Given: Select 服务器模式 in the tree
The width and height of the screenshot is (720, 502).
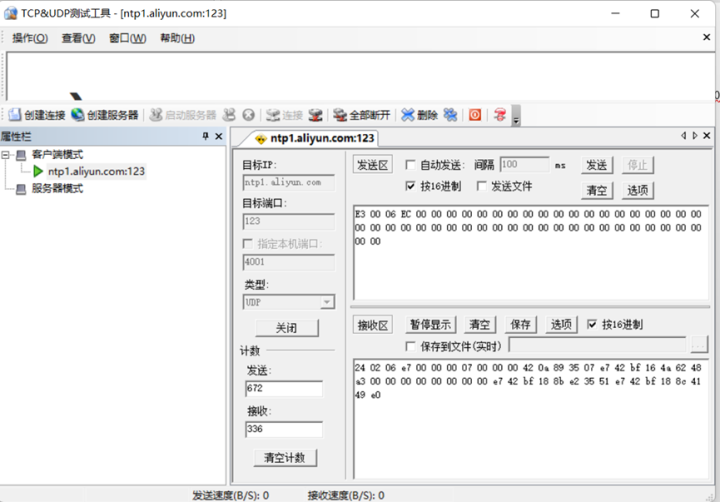Looking at the screenshot, I should [57, 188].
